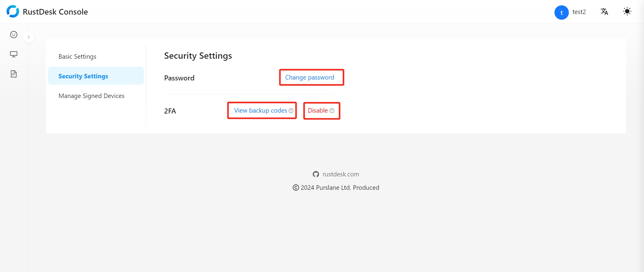The image size is (644, 272).
Task: Select the Security Settings tab
Action: click(x=83, y=76)
